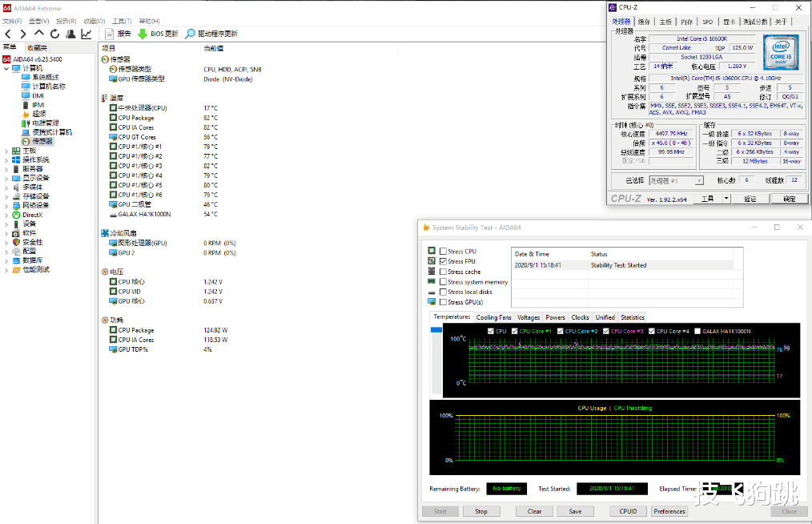
Task: Click the Intel Core i5 logo in CPU-Z
Action: click(x=781, y=52)
